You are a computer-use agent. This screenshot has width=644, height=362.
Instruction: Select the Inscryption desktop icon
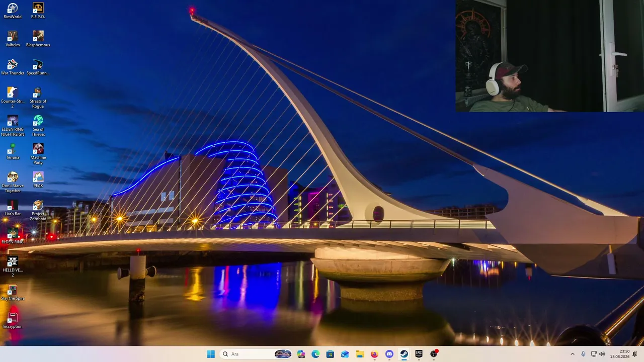click(13, 320)
